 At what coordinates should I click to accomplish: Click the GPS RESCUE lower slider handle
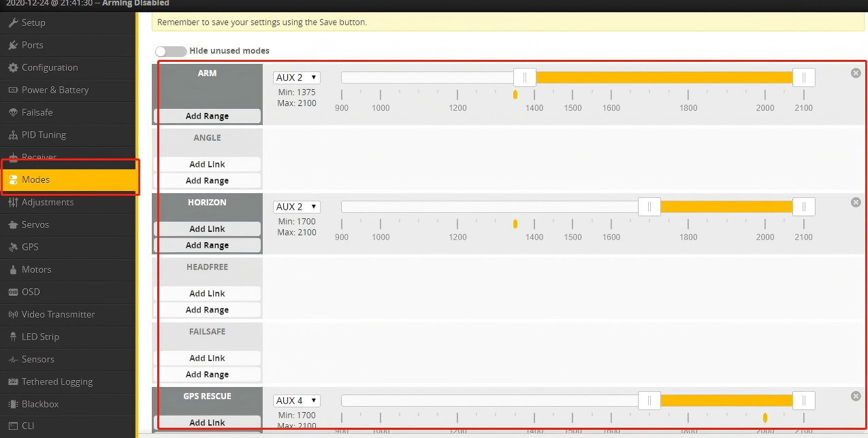[x=649, y=401]
